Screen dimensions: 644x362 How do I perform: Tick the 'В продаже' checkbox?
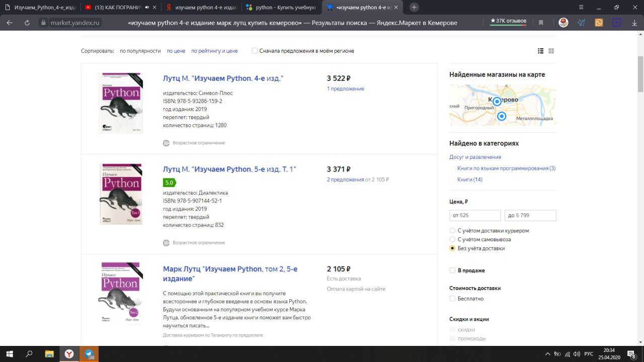click(x=452, y=270)
